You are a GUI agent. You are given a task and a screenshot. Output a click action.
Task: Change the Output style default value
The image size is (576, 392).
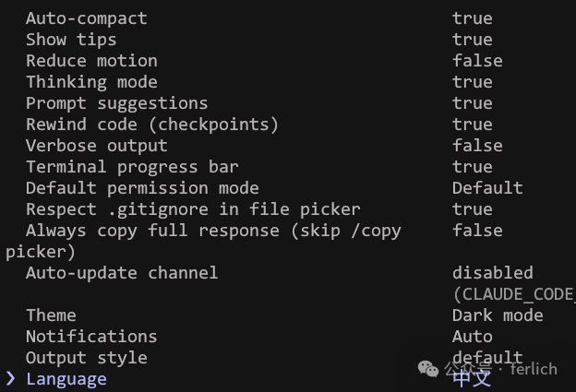[x=487, y=358]
